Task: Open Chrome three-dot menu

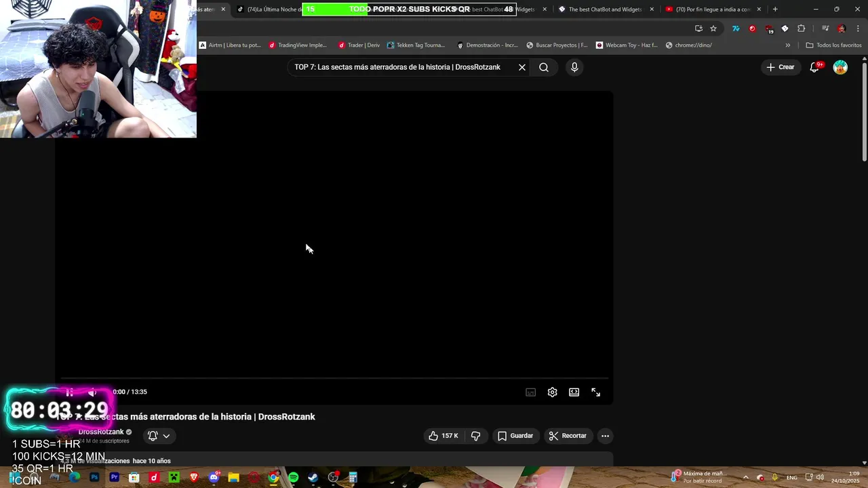Action: coord(858,28)
